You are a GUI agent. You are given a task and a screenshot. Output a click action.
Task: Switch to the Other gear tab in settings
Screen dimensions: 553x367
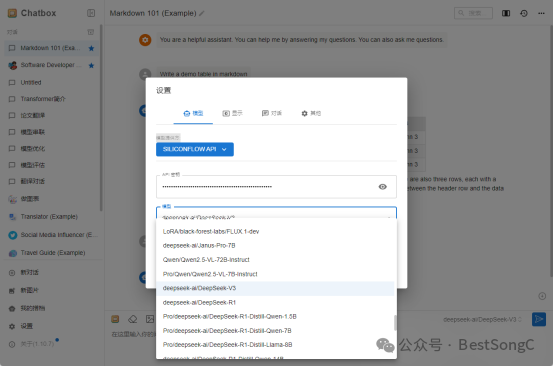(311, 114)
